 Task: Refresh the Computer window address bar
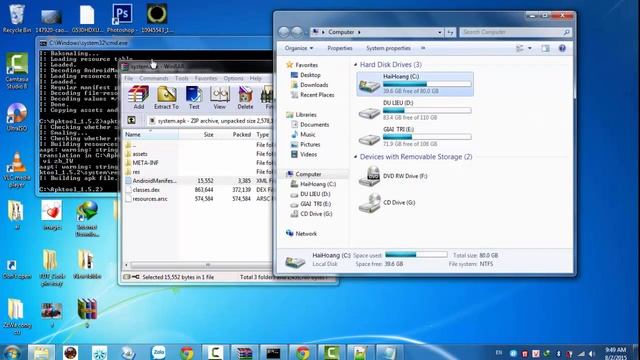pos(450,32)
